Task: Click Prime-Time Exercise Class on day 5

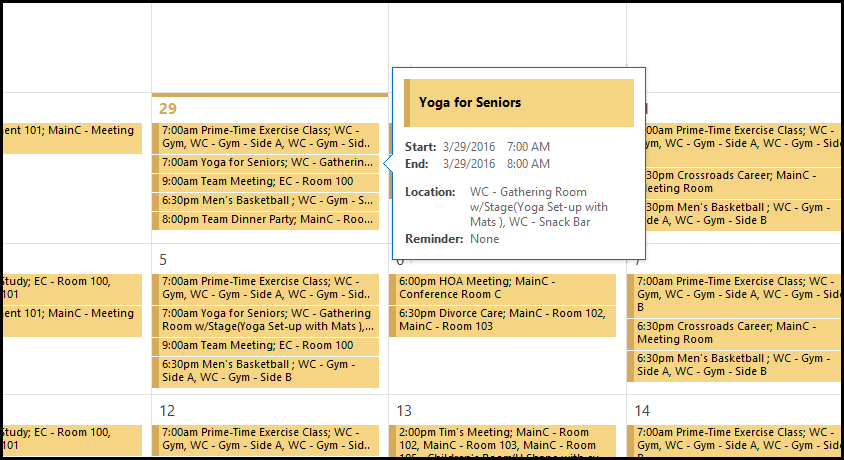Action: (266, 288)
